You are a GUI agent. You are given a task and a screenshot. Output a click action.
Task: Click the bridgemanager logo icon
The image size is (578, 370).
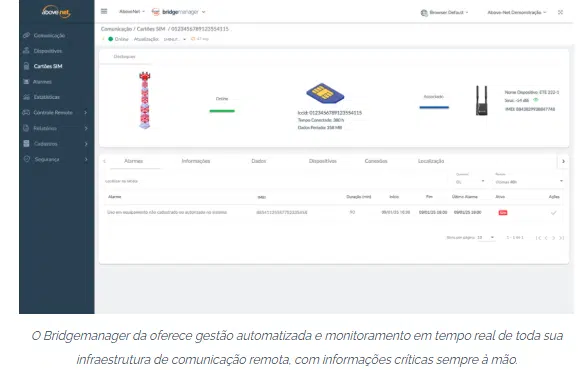pyautogui.click(x=156, y=12)
